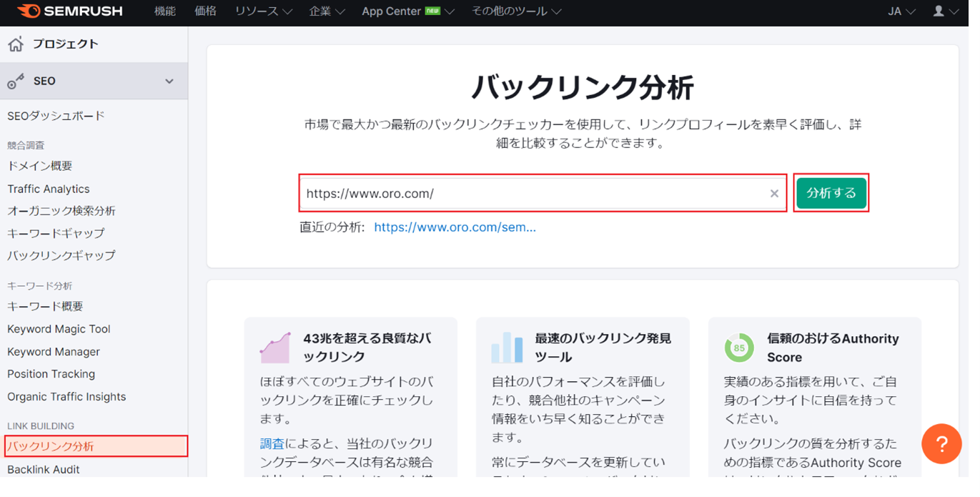Screen dimensions: 980x497
Task: Open the orange help question mark button
Action: click(x=941, y=444)
